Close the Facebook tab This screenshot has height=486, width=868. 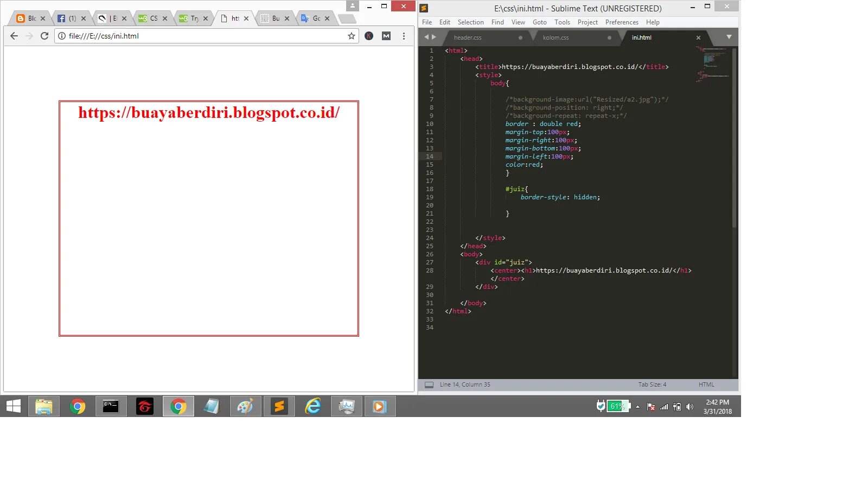pos(84,18)
